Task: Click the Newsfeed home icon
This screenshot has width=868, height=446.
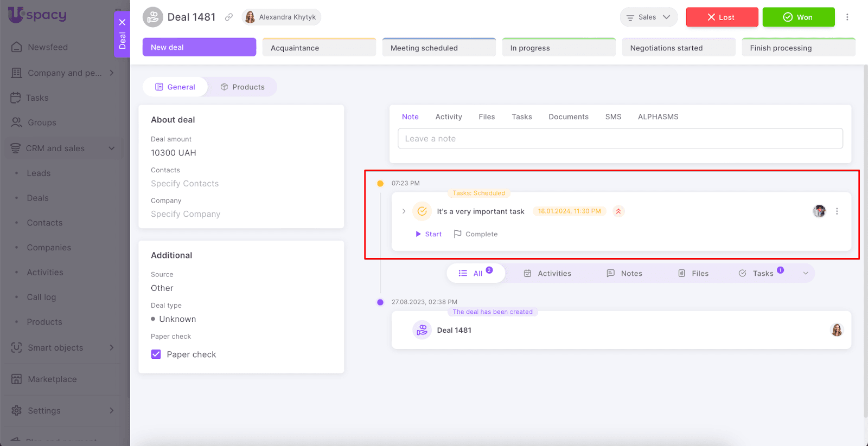Action: (17, 47)
